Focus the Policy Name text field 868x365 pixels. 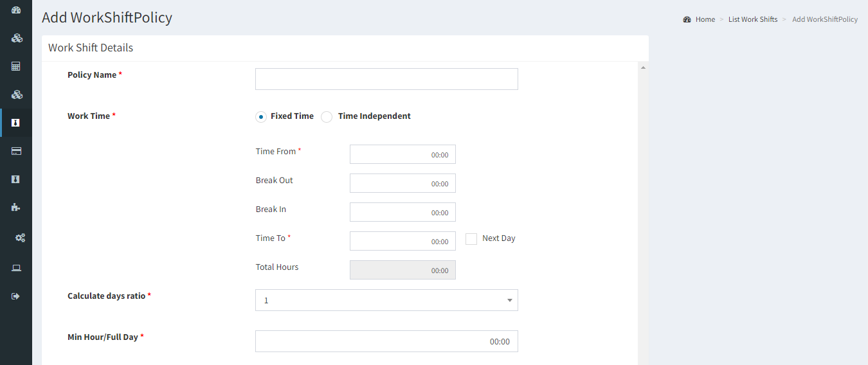point(386,79)
